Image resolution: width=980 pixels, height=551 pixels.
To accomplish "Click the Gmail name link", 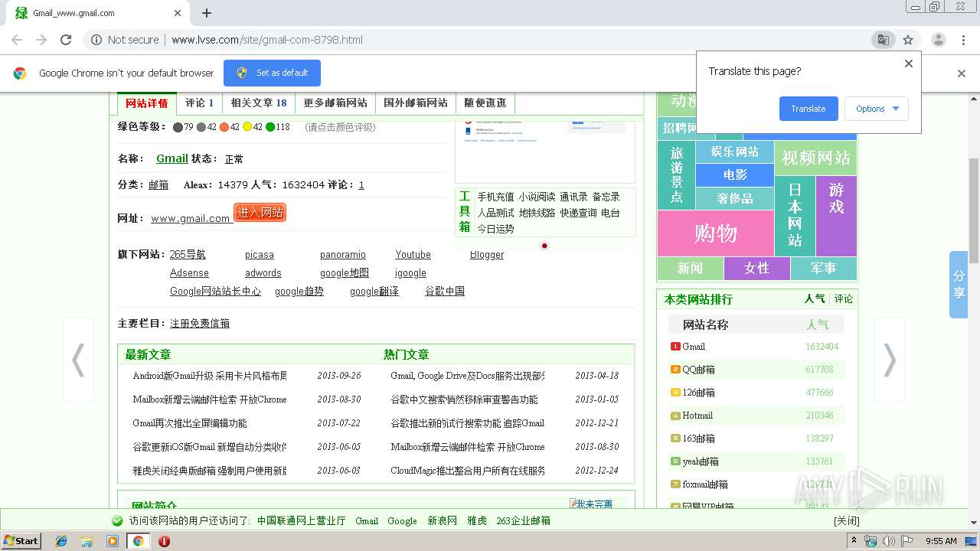I will point(172,158).
